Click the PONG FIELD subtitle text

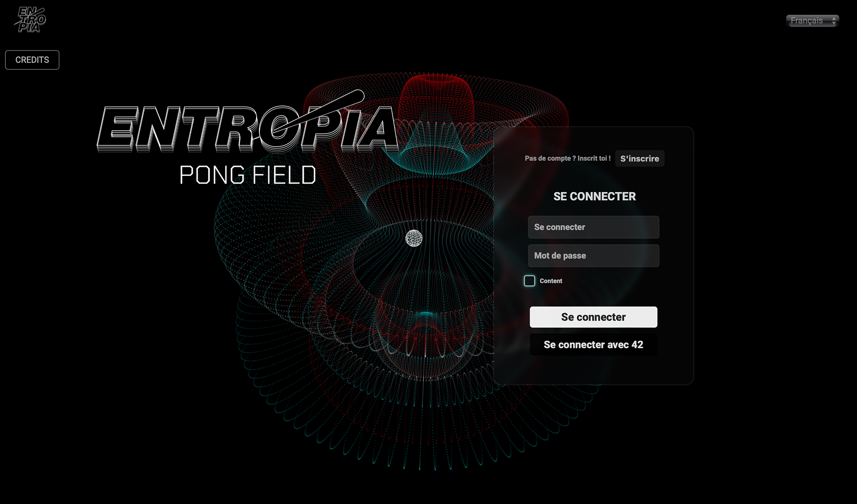point(247,175)
